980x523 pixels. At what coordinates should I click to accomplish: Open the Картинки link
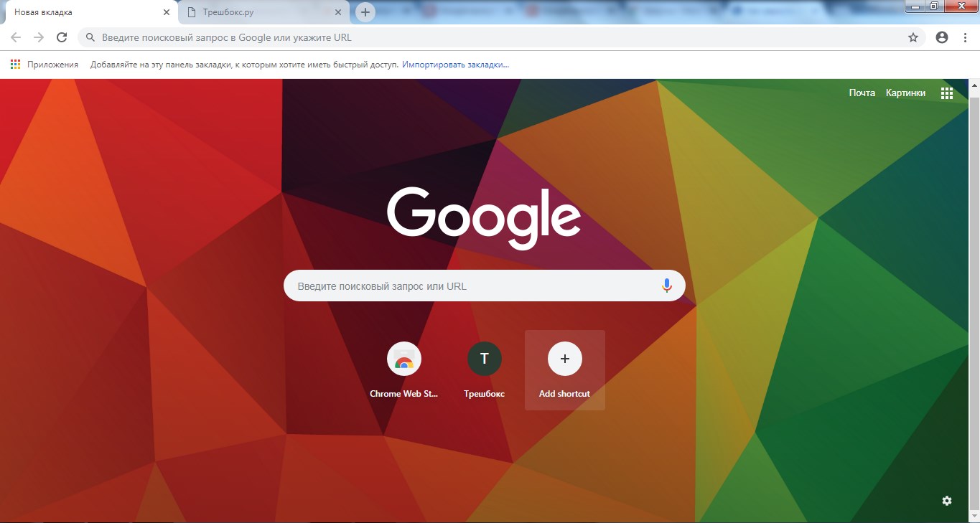[x=905, y=93]
